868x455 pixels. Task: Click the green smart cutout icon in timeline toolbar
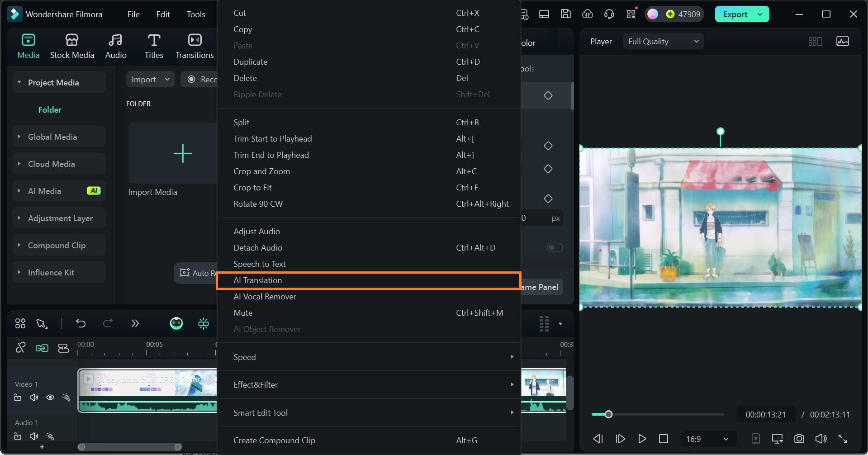point(204,323)
